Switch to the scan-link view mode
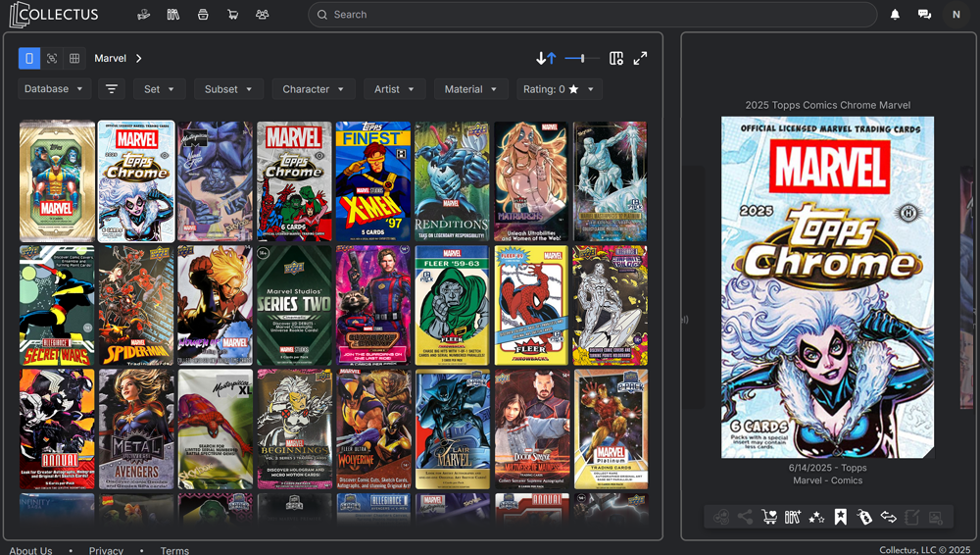Image resolution: width=980 pixels, height=555 pixels. (x=52, y=58)
